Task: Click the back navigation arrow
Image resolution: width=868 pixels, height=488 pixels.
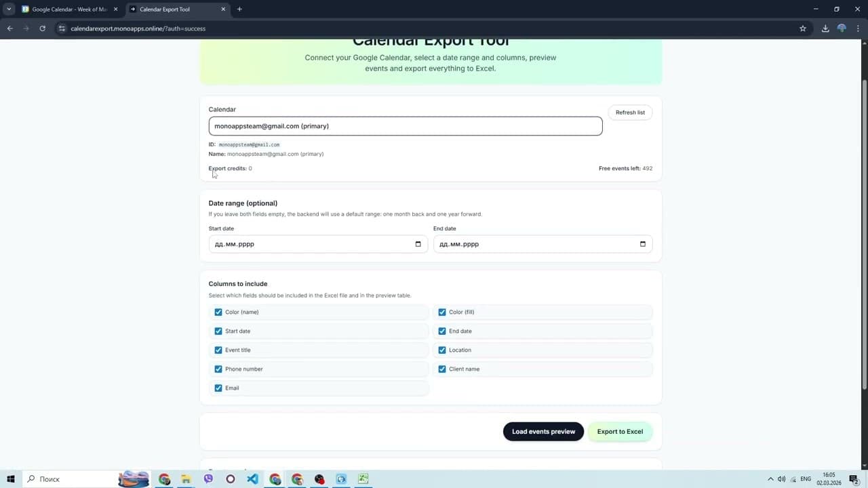Action: [x=9, y=28]
